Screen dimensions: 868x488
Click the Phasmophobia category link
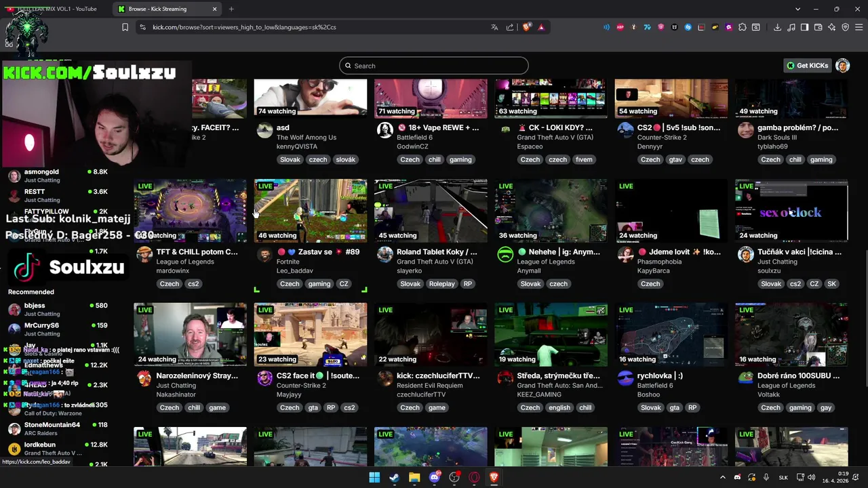click(x=660, y=262)
